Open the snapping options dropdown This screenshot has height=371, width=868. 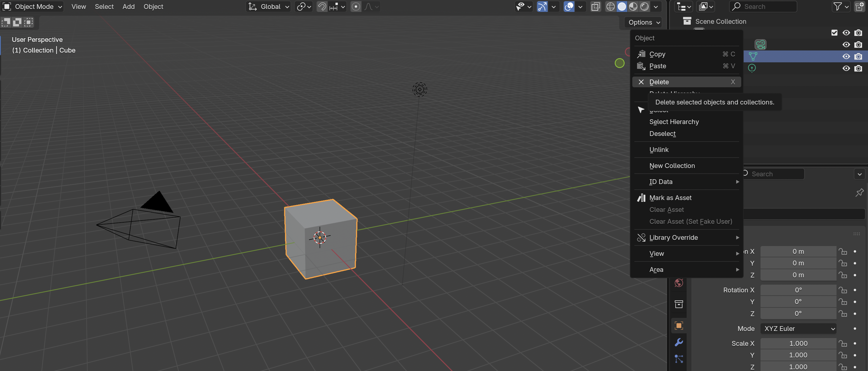(337, 7)
